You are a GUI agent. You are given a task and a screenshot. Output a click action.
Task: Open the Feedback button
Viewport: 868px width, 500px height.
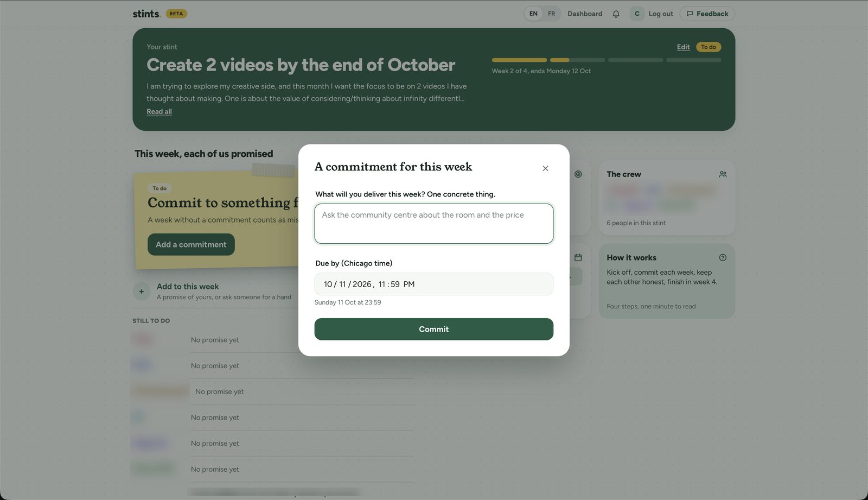[x=707, y=14]
